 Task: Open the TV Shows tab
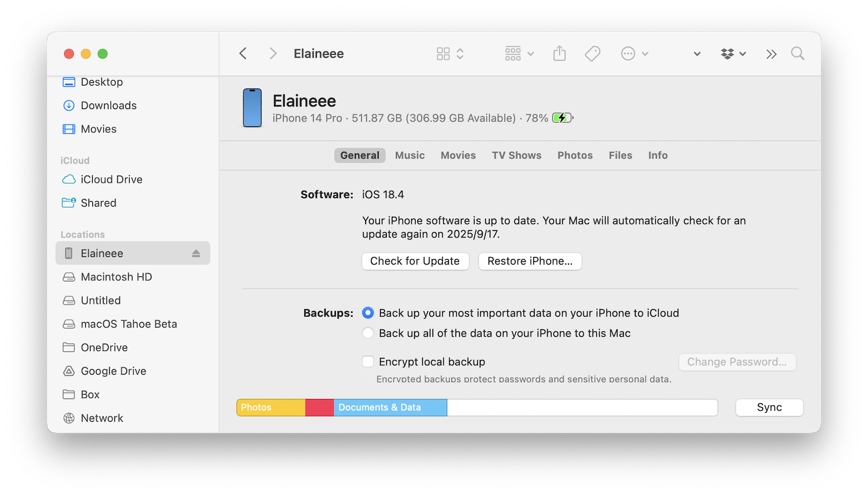coord(516,156)
